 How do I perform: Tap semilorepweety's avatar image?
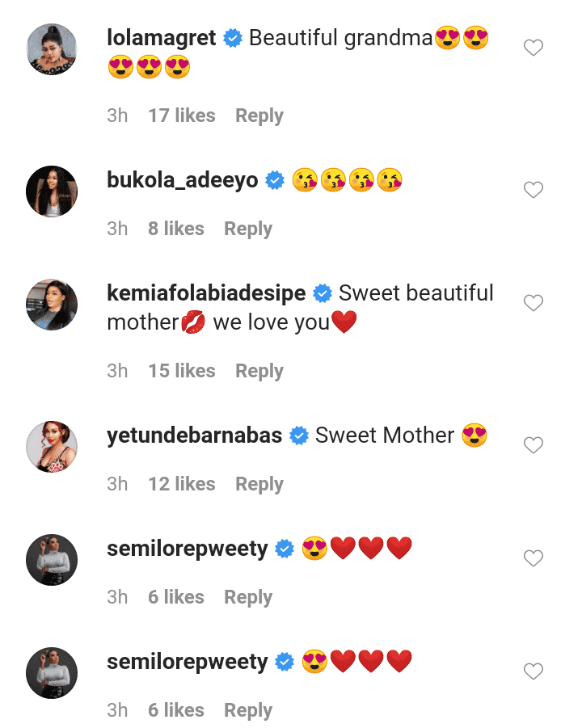[51, 560]
